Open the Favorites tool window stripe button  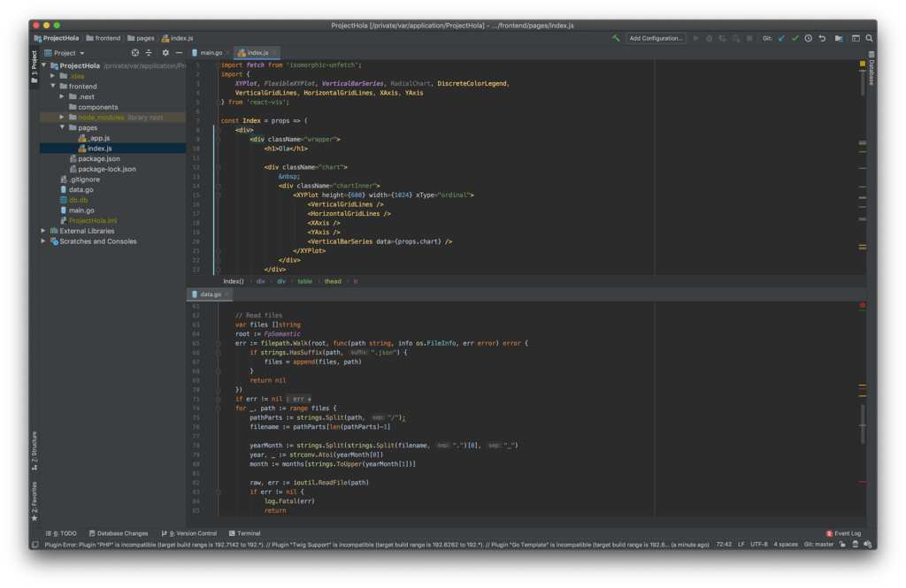tap(35, 500)
